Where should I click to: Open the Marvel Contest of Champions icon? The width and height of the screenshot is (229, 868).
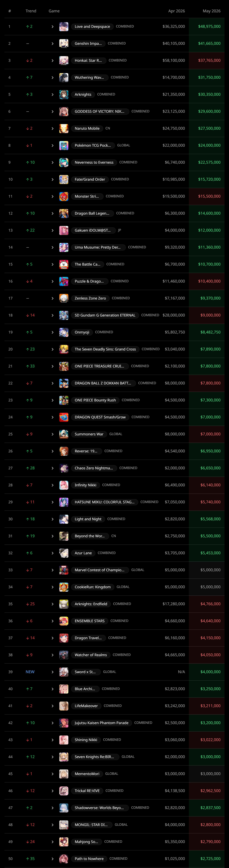[64, 570]
